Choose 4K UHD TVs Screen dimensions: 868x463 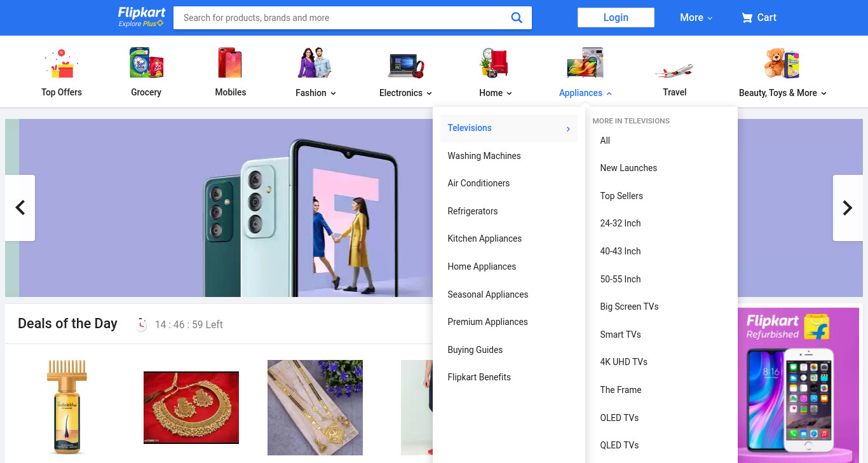(x=623, y=362)
